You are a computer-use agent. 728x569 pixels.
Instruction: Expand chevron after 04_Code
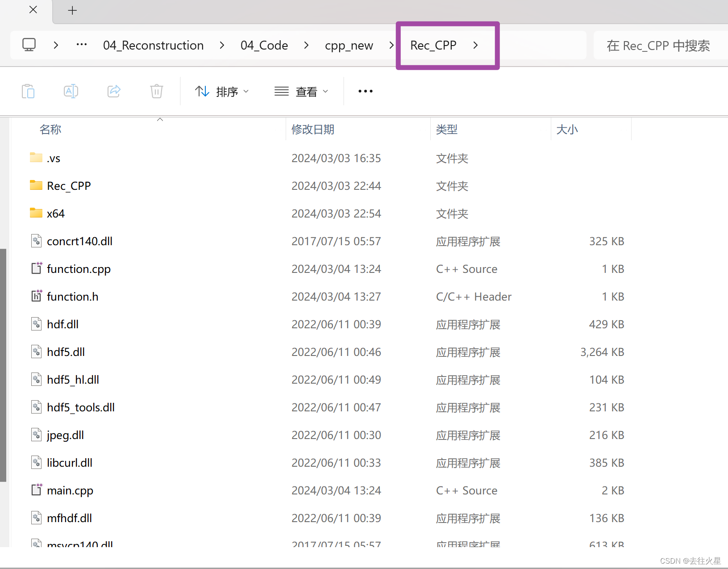click(x=306, y=45)
